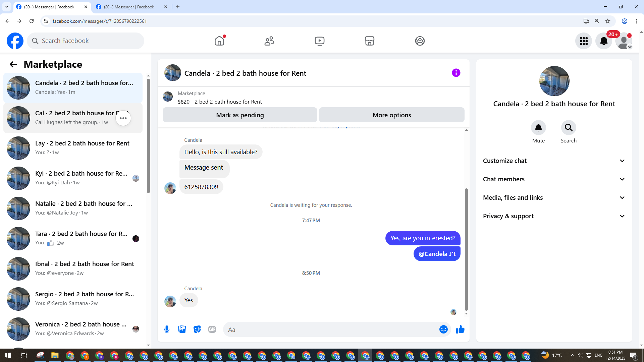This screenshot has width=644, height=362.
Task: Send a thumbs-up like
Action: click(x=460, y=329)
